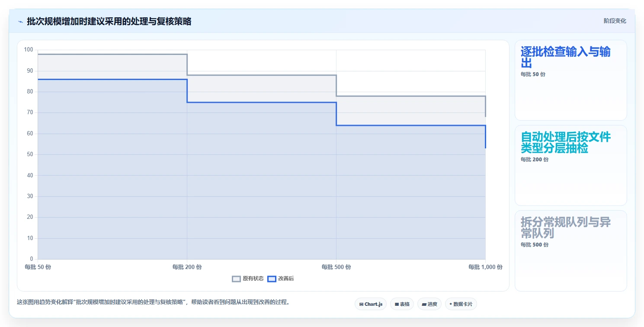Open the 拆分常规队列与异常队列 card

click(x=570, y=251)
